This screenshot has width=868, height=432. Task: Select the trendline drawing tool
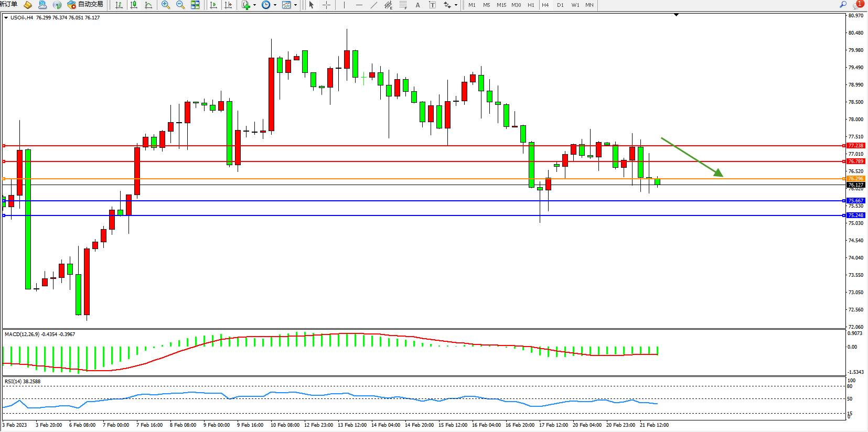click(373, 5)
